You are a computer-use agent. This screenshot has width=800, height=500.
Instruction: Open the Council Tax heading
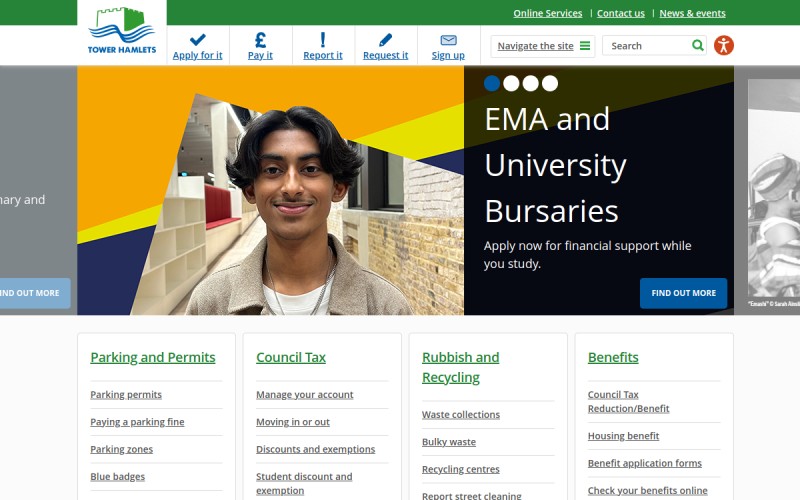pyautogui.click(x=291, y=357)
